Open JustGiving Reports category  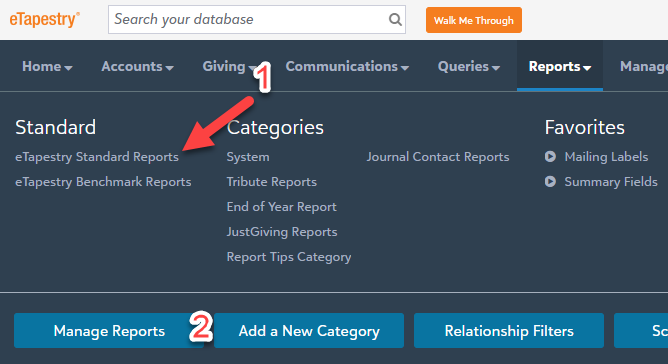click(x=282, y=232)
